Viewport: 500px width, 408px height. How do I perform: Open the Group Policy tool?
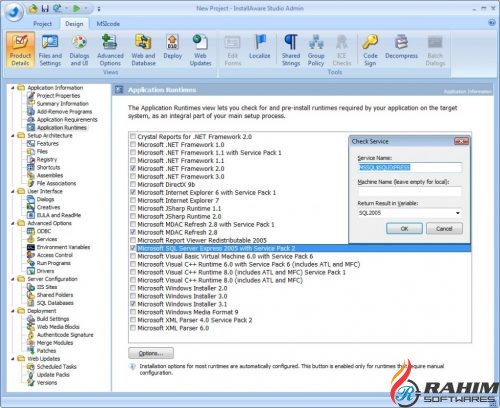tap(316, 50)
